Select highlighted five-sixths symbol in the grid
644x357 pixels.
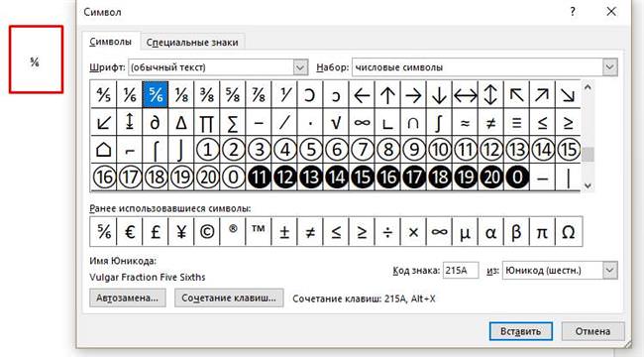coord(156,95)
